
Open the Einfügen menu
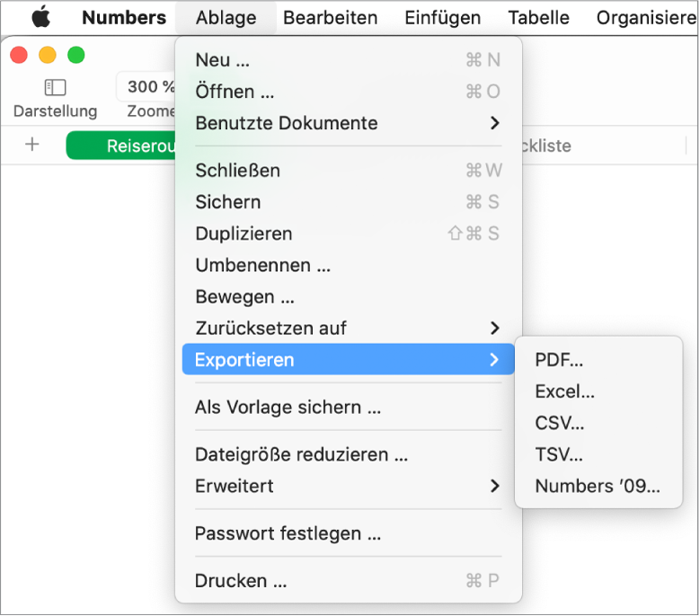click(442, 18)
